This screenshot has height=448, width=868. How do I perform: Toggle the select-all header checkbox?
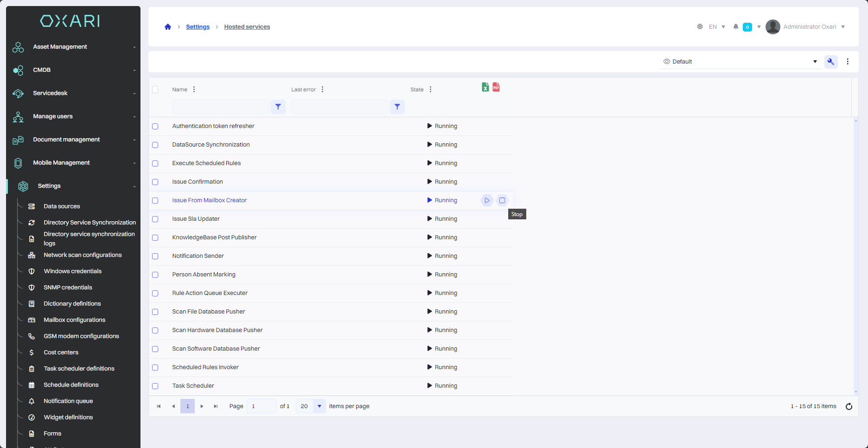[155, 90]
